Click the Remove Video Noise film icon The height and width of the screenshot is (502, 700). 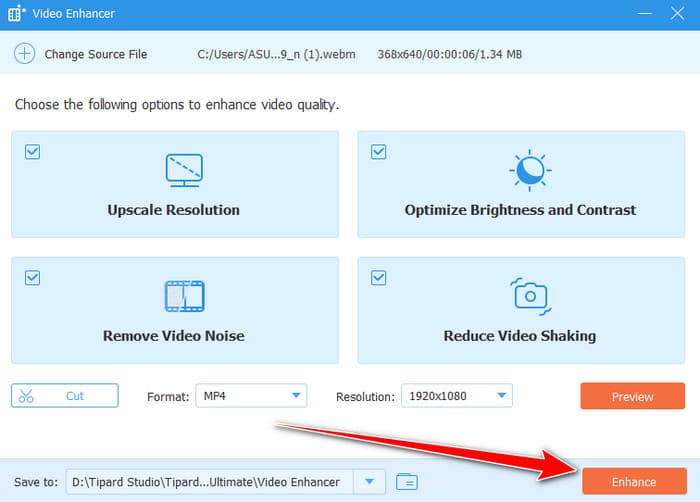(183, 296)
